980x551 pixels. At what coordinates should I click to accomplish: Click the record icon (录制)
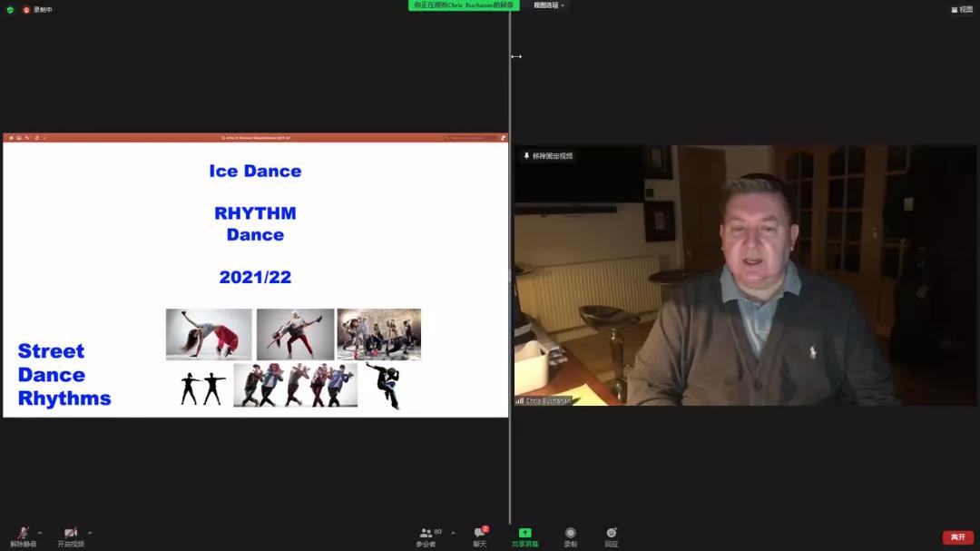pos(570,533)
